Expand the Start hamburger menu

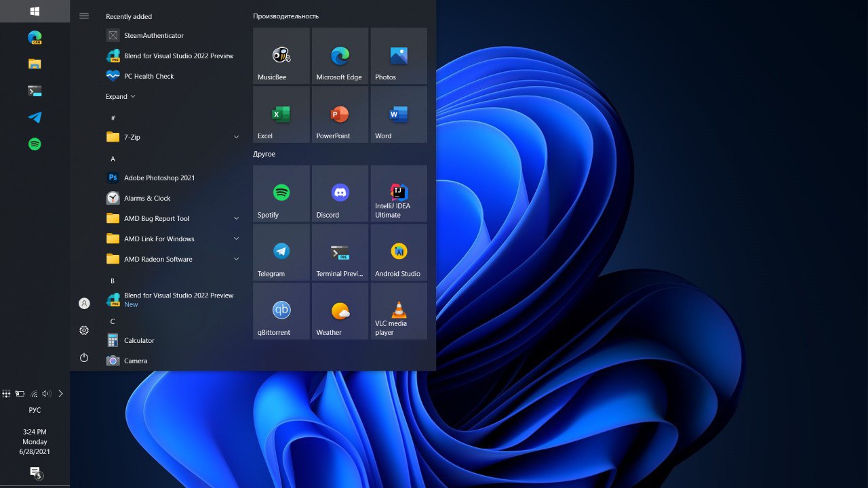click(x=84, y=16)
